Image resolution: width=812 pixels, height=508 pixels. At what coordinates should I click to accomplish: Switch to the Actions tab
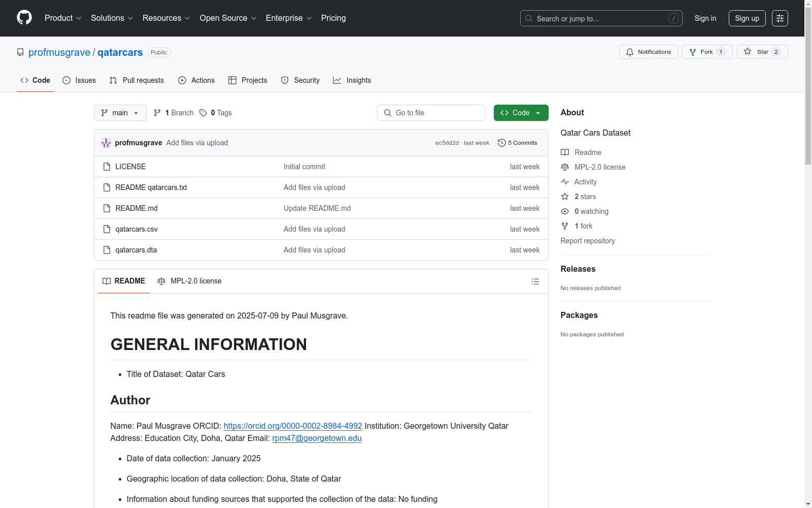196,80
